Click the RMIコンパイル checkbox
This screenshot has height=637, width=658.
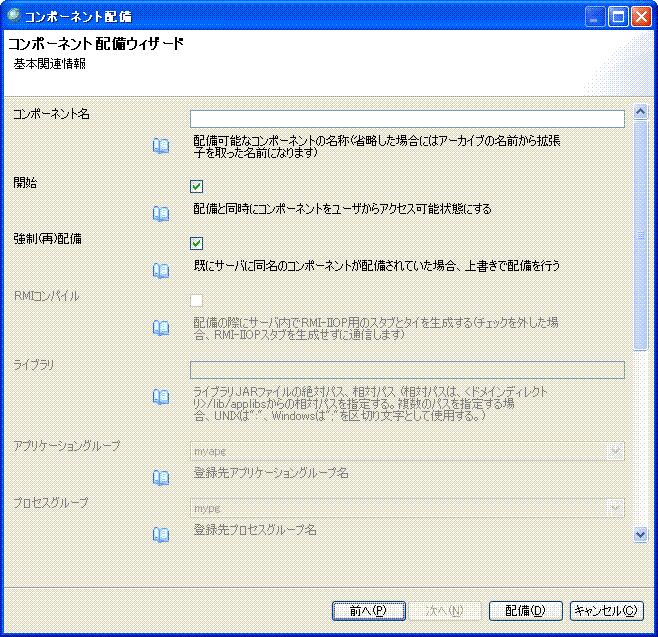tap(197, 300)
